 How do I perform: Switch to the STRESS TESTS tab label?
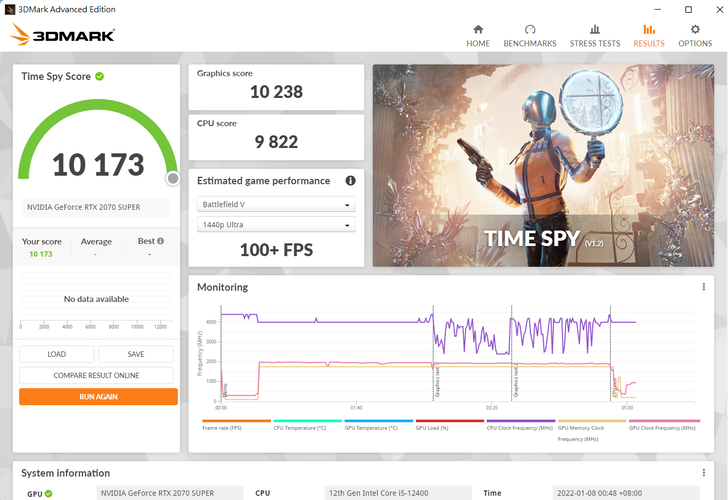tap(595, 43)
